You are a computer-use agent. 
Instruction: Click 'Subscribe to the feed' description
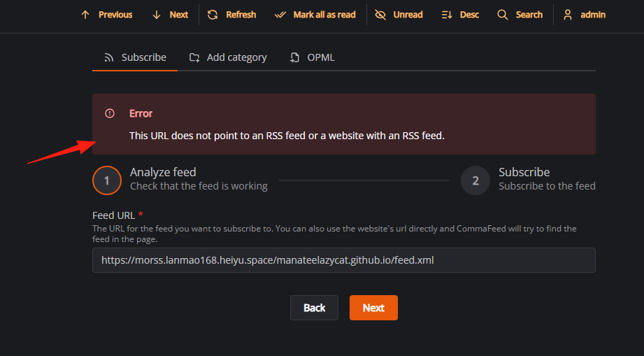click(x=547, y=186)
